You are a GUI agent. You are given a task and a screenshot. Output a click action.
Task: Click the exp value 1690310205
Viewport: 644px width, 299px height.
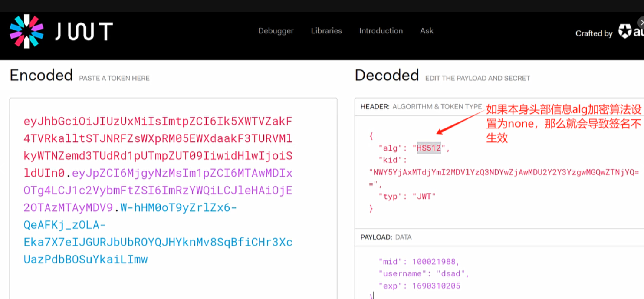[x=436, y=286]
